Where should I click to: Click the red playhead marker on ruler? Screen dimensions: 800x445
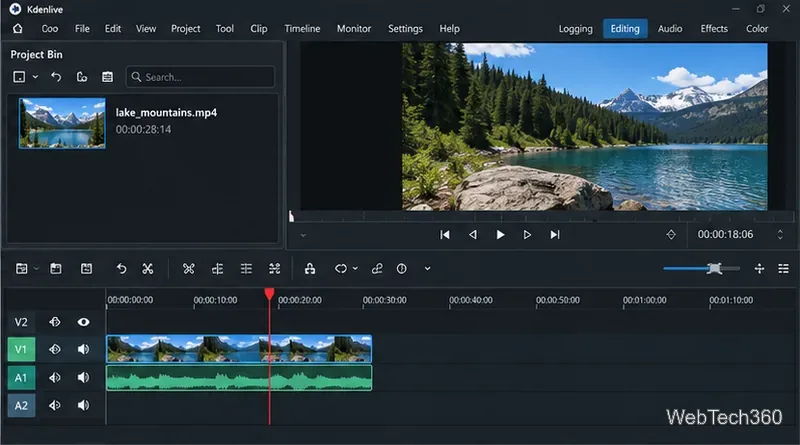[269, 294]
